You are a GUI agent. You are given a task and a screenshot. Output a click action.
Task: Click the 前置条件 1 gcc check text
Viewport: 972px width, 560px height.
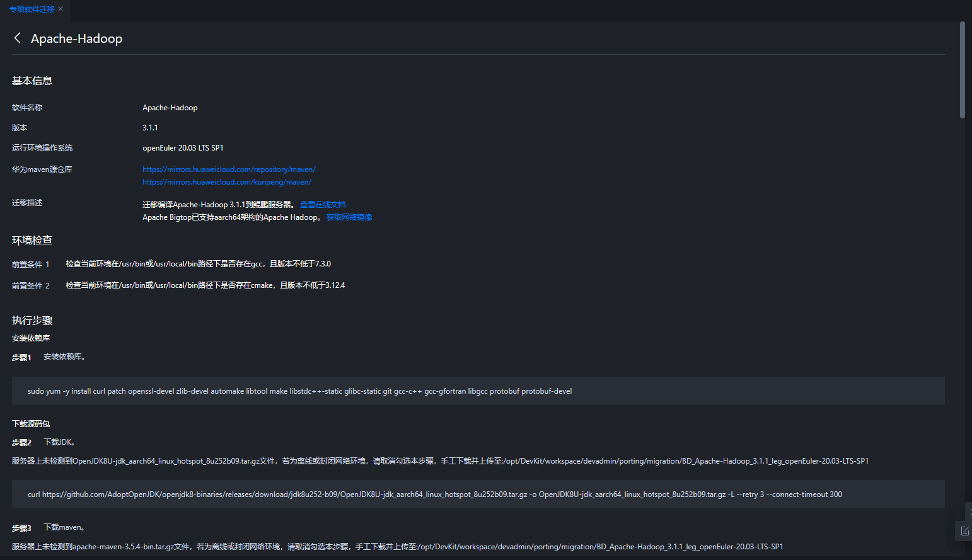coord(198,264)
